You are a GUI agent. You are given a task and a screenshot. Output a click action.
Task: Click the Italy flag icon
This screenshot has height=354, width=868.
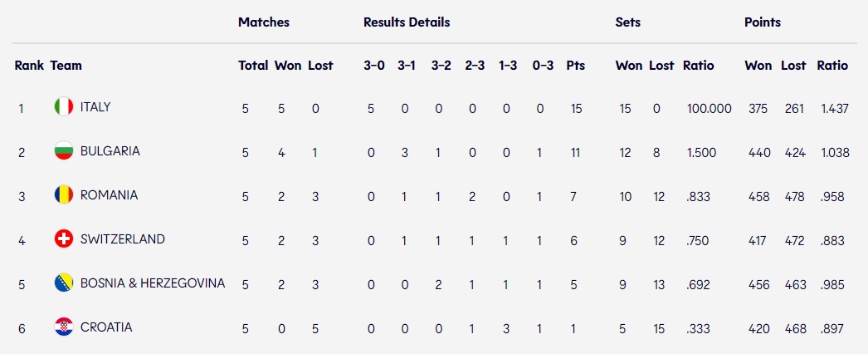click(x=63, y=107)
